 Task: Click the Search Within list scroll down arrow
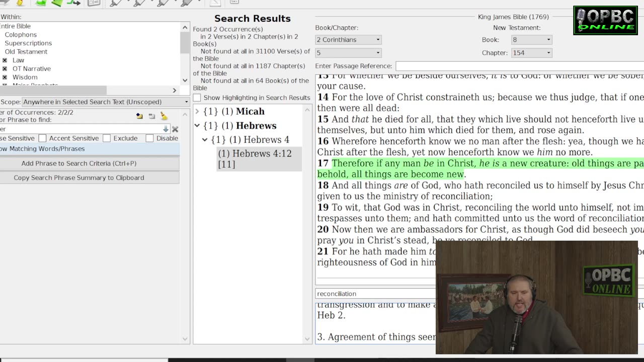click(x=185, y=80)
